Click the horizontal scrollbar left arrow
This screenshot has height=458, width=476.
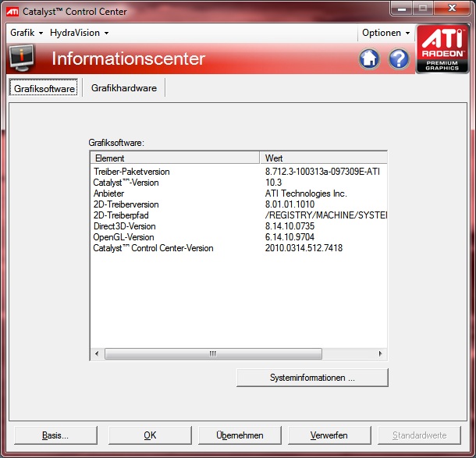click(97, 353)
